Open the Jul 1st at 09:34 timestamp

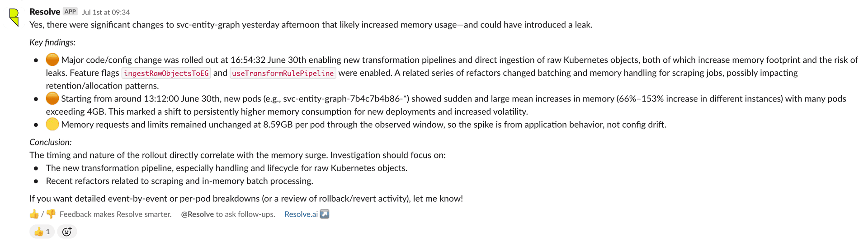click(x=106, y=12)
